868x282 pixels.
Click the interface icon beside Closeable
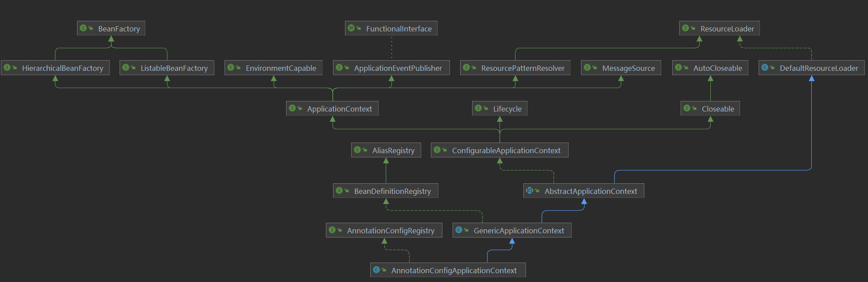(x=687, y=108)
